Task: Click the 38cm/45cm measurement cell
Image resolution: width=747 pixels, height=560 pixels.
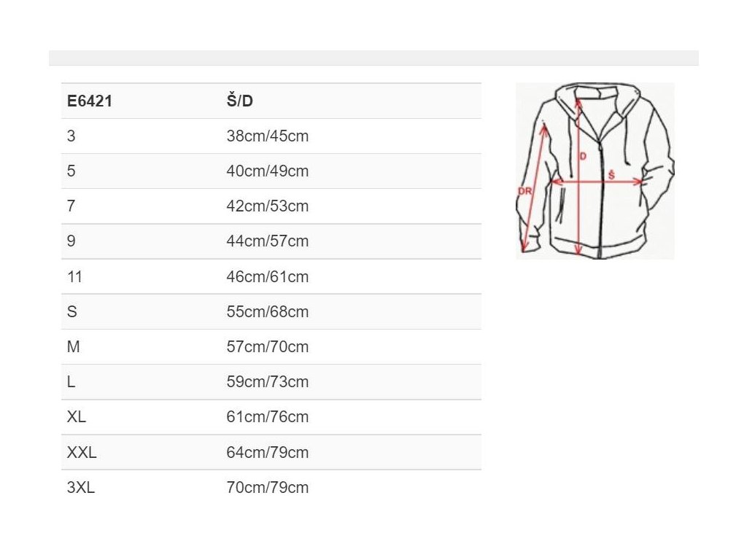Action: pos(267,136)
